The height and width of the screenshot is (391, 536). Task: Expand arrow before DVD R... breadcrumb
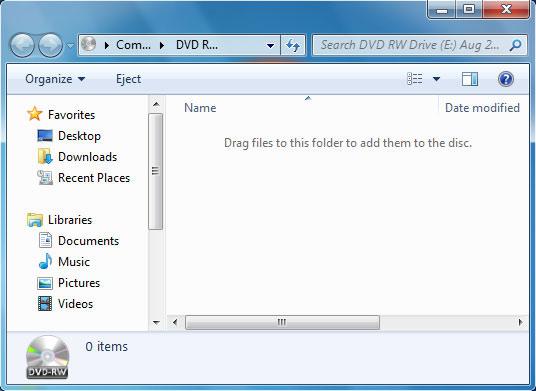tap(162, 45)
